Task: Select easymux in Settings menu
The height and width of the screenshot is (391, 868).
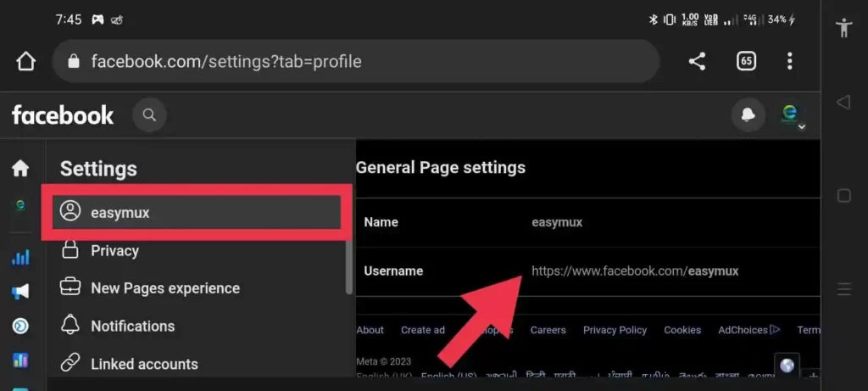Action: pos(197,212)
